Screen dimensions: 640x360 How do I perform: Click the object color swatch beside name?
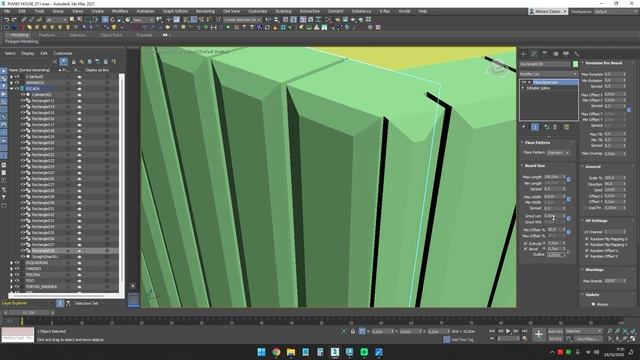[x=576, y=64]
